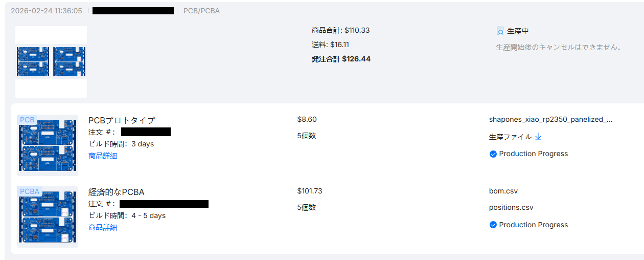This screenshot has height=260, width=644.
Task: Click the PCBA badge on the assembly thumbnail
Action: [30, 192]
